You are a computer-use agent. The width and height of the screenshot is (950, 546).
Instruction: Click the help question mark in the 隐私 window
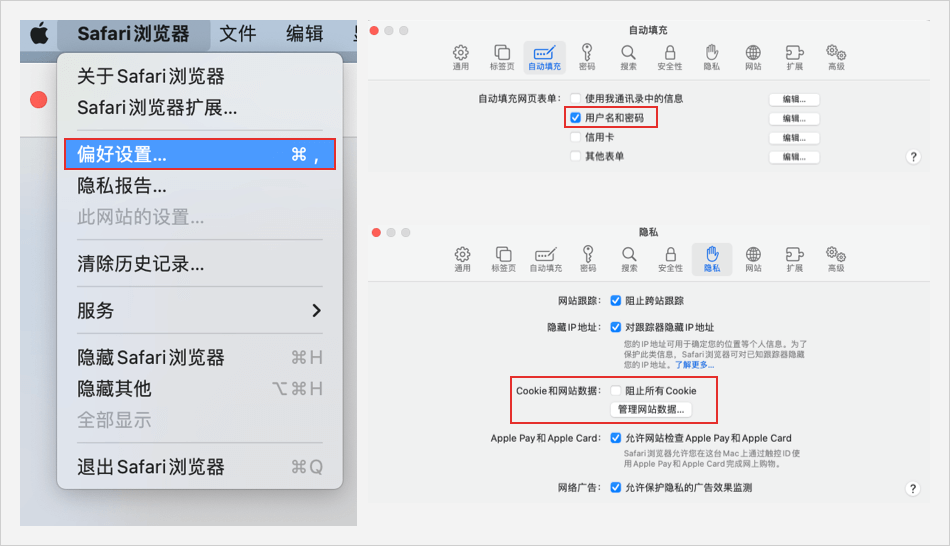click(912, 489)
